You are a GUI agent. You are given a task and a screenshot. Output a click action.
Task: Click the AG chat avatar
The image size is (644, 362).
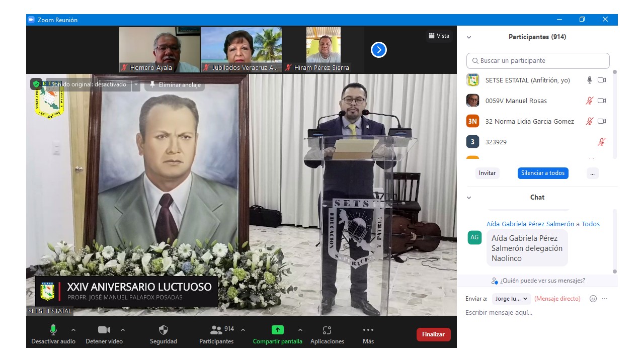(x=474, y=237)
